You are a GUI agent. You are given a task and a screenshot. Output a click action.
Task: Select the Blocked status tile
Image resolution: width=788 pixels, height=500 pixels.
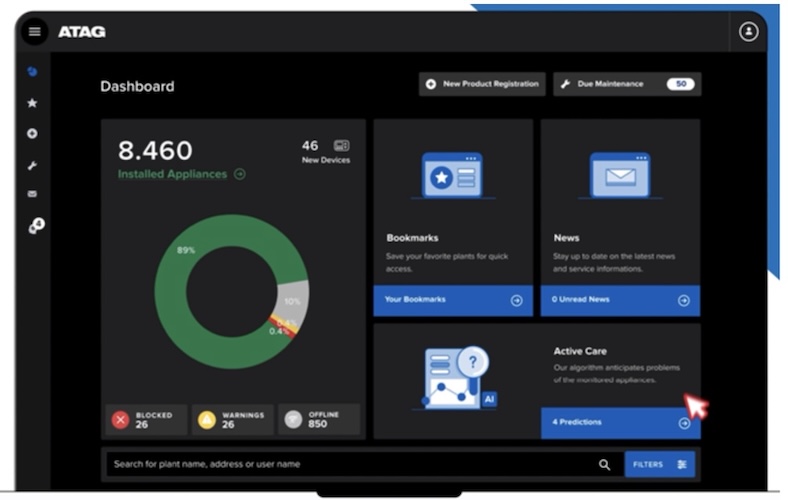[x=146, y=420]
